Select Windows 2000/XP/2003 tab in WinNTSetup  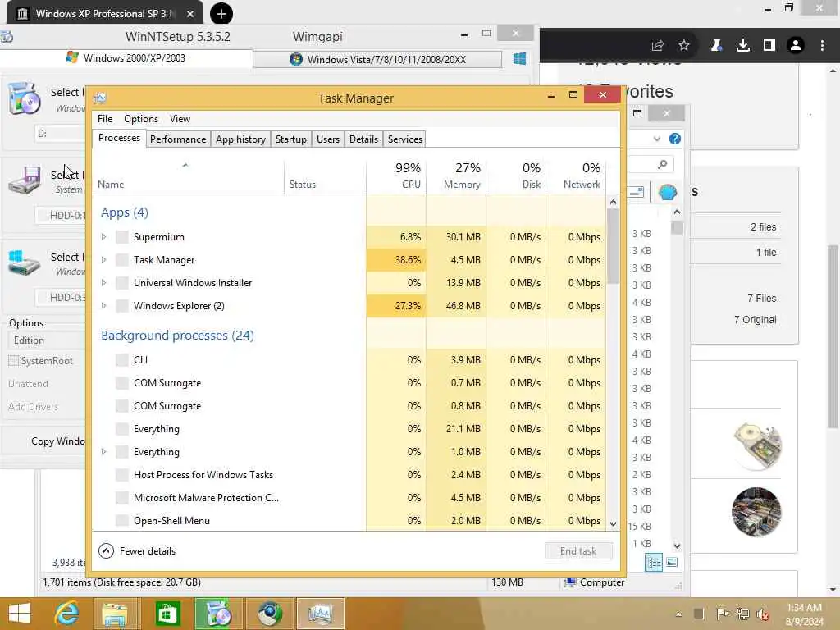126,58
